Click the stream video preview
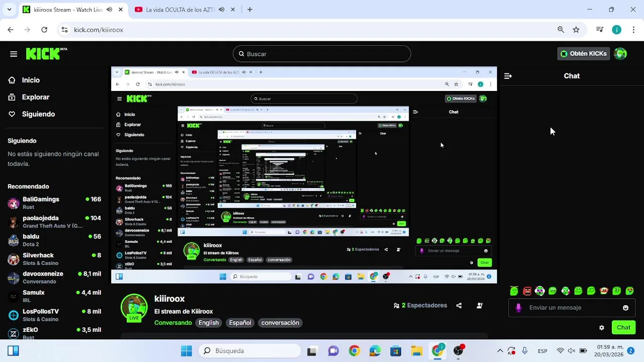The height and width of the screenshot is (362, 644). click(x=304, y=175)
